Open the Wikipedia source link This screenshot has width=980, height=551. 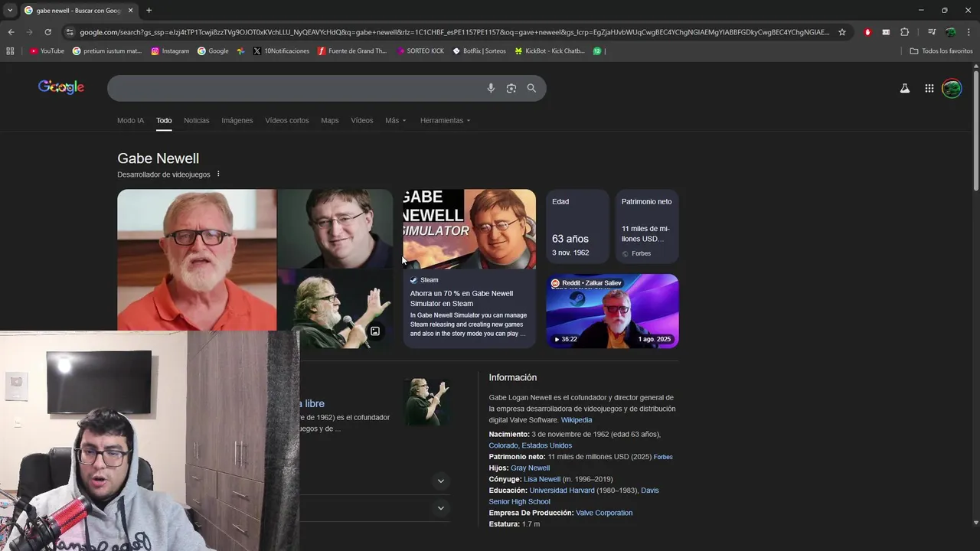(x=576, y=420)
